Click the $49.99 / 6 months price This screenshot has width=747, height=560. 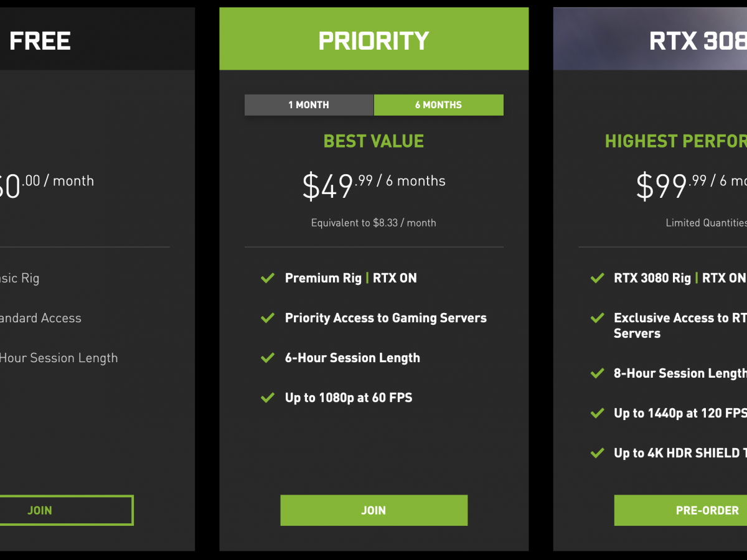[x=374, y=185]
